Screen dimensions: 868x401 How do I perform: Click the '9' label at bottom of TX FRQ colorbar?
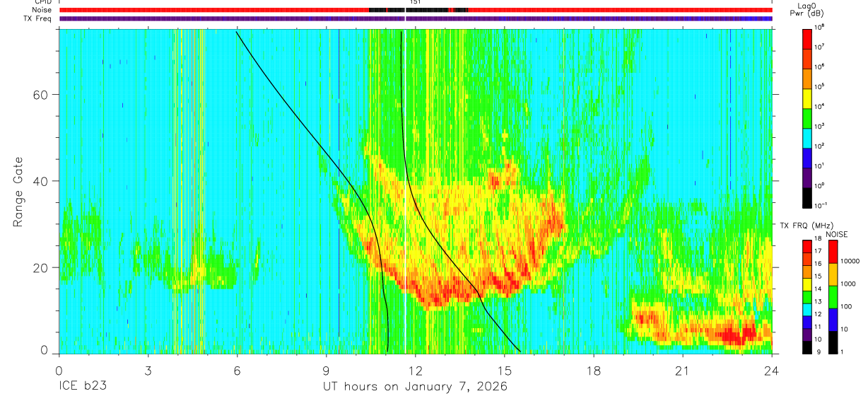pos(817,351)
